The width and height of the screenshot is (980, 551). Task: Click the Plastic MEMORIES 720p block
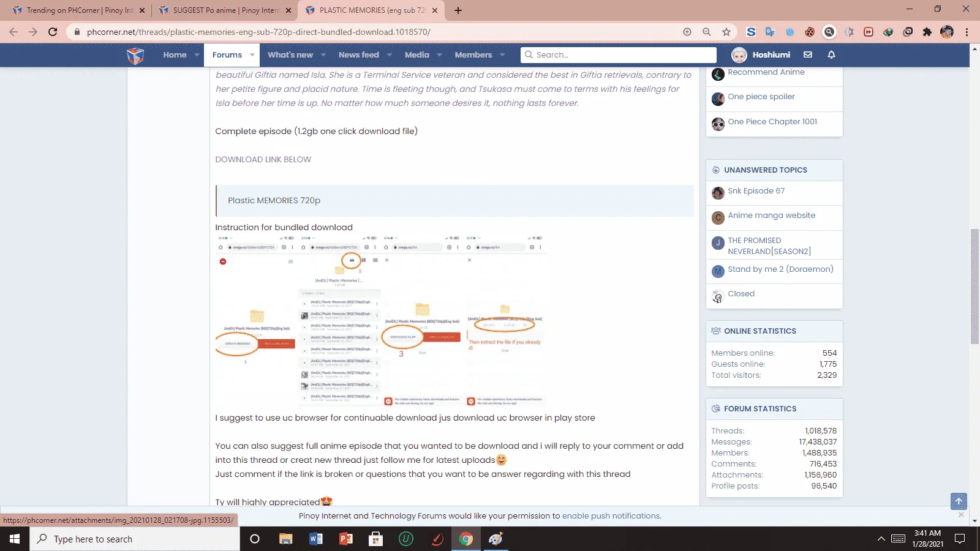coord(454,201)
